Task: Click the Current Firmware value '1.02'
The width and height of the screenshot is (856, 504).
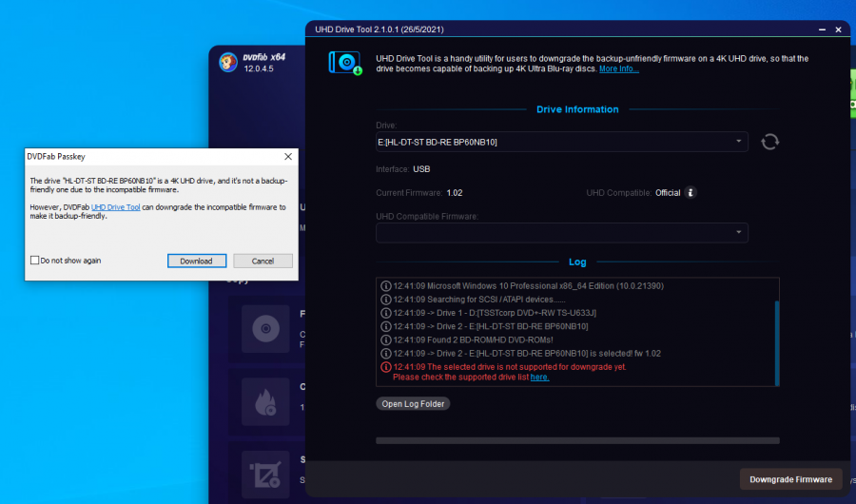Action: click(455, 193)
